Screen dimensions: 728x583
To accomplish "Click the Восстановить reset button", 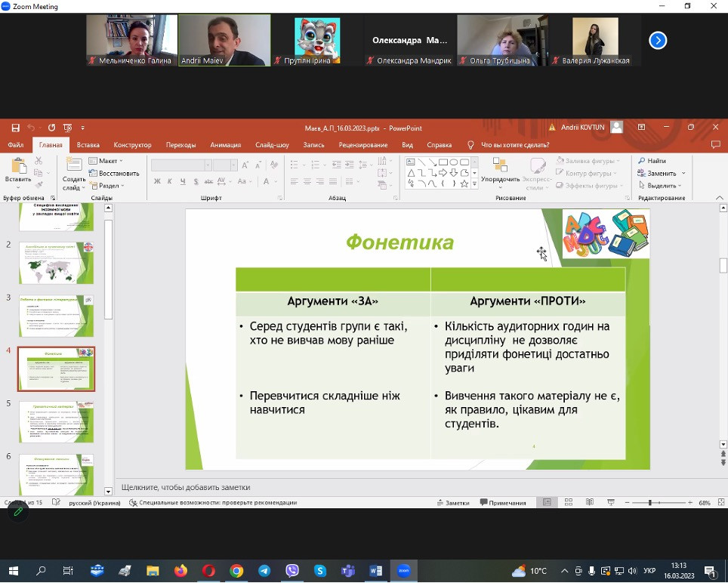I will coord(114,173).
